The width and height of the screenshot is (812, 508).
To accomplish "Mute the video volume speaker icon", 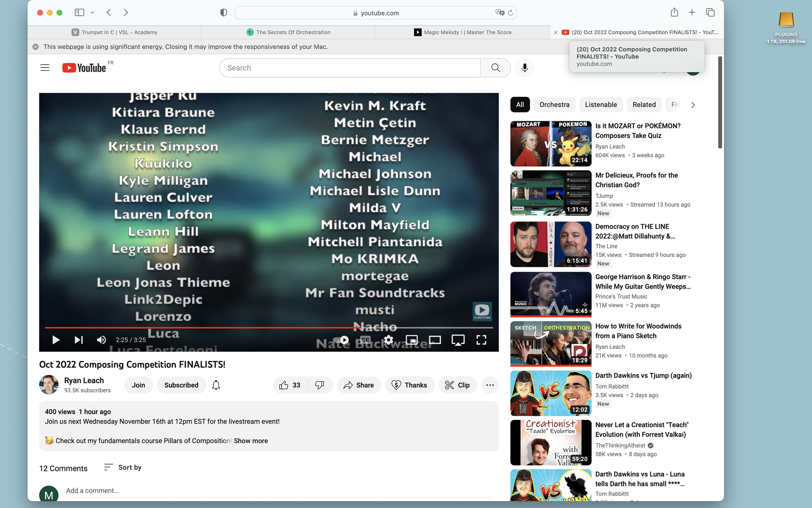I will (x=101, y=340).
